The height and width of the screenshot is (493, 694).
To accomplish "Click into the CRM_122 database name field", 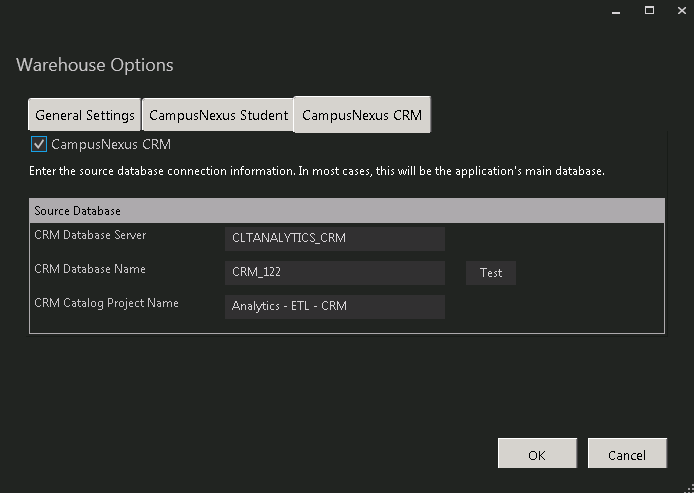I will coord(334,273).
